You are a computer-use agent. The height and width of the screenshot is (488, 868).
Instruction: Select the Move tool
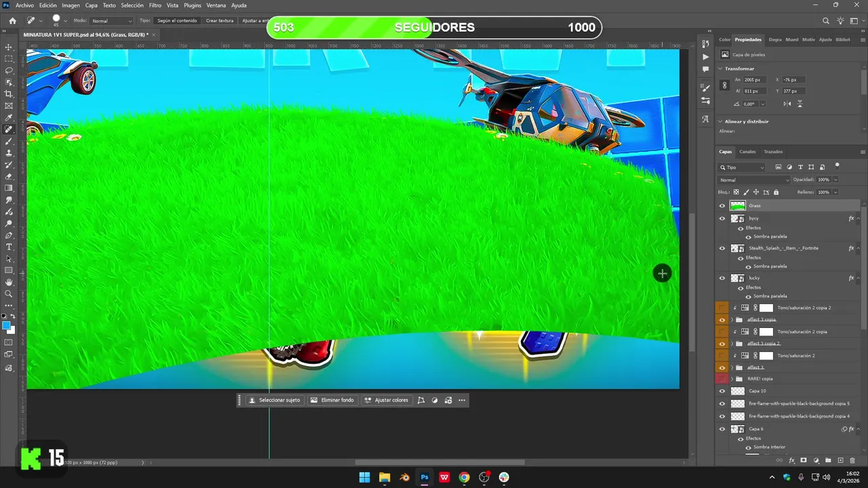(9, 47)
